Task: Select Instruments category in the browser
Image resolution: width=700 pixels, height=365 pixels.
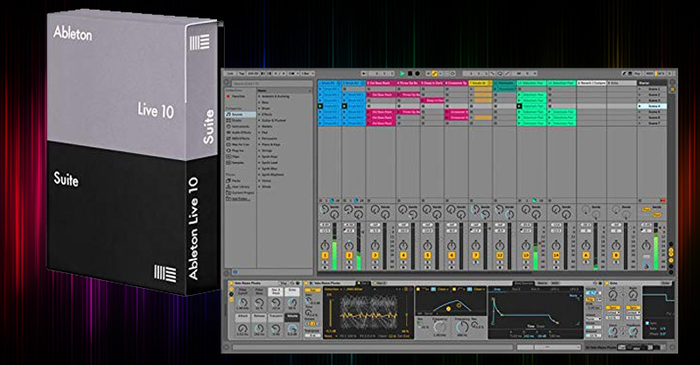Action: tap(240, 127)
